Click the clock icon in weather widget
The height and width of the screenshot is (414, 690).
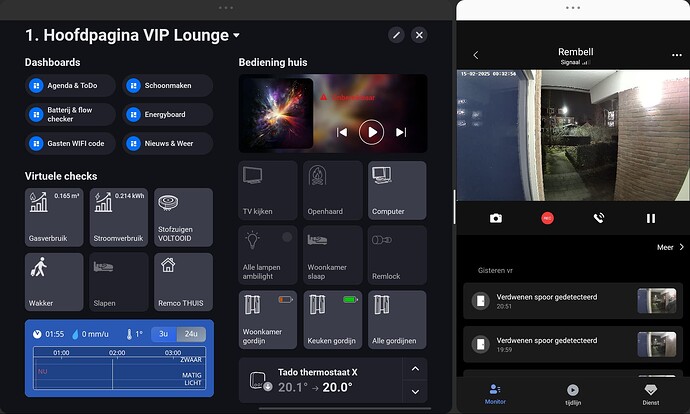37,334
